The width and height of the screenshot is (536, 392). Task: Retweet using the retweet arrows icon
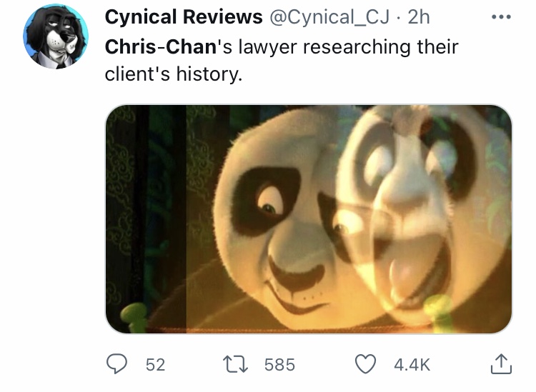[235, 364]
